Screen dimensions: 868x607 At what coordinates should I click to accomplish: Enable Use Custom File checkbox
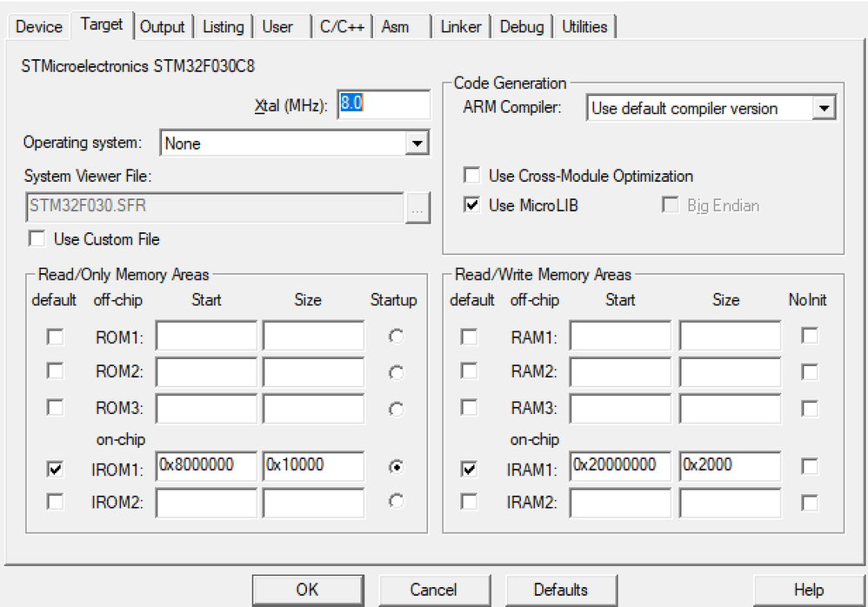37,239
